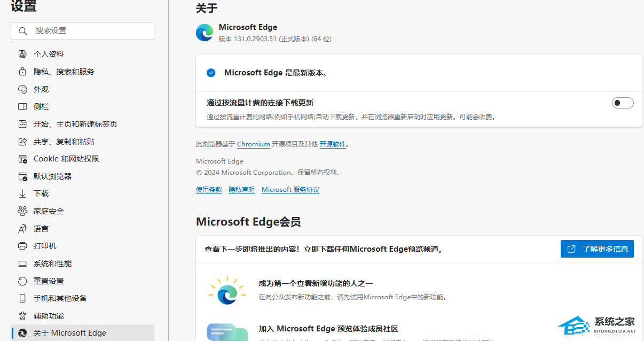Click the 辅助功能 accessibility icon

tap(22, 316)
